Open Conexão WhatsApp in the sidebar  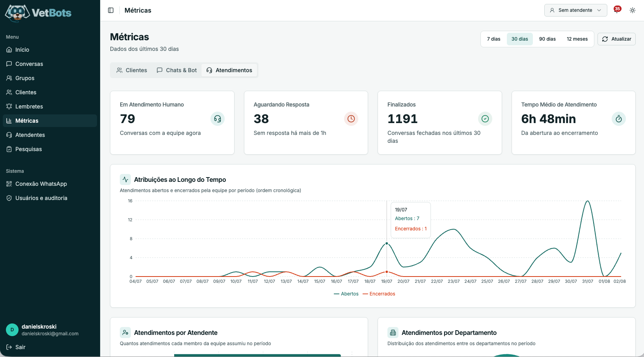(x=50, y=184)
